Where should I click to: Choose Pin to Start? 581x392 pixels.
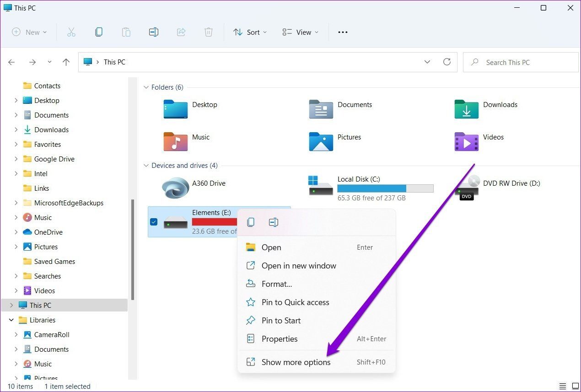click(317, 321)
